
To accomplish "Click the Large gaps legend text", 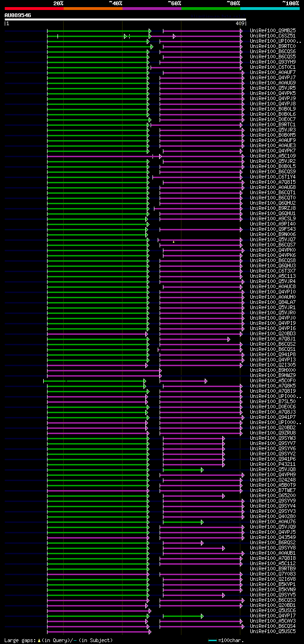I will pos(59,640).
